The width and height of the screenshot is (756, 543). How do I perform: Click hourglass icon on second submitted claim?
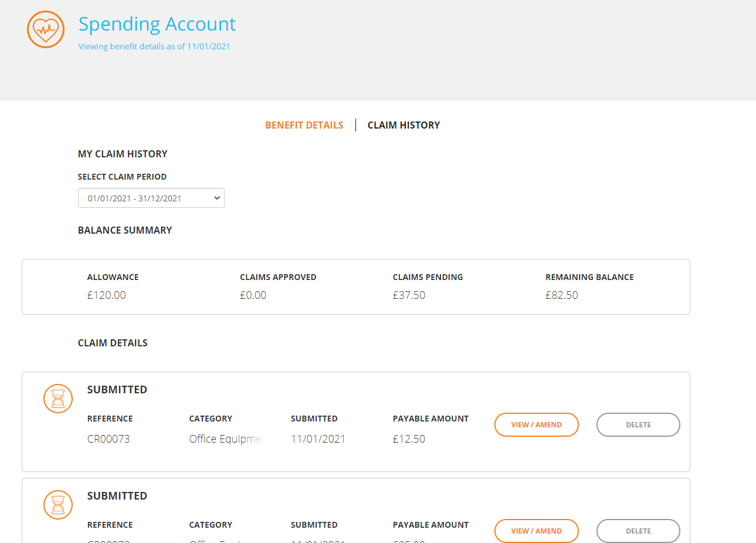(x=58, y=505)
